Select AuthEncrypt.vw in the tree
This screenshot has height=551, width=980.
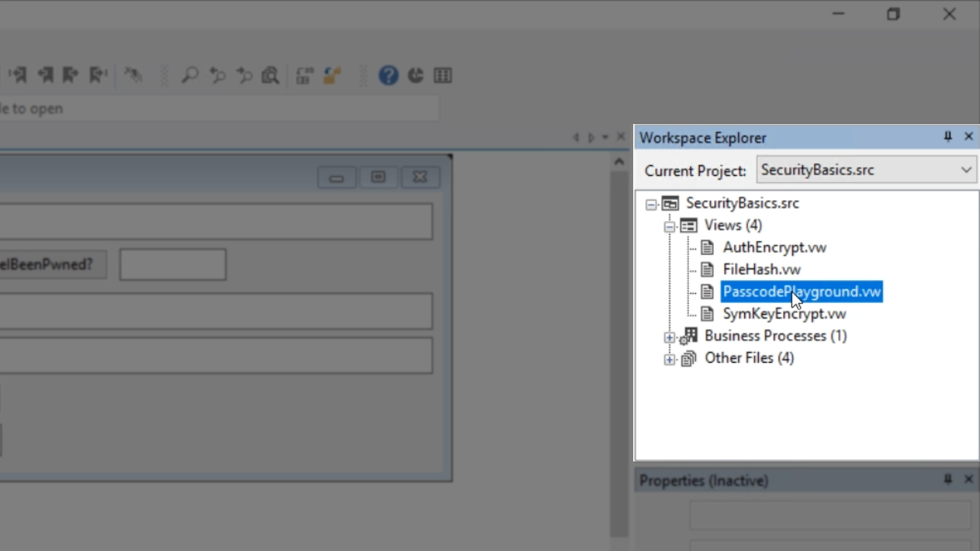(x=774, y=247)
